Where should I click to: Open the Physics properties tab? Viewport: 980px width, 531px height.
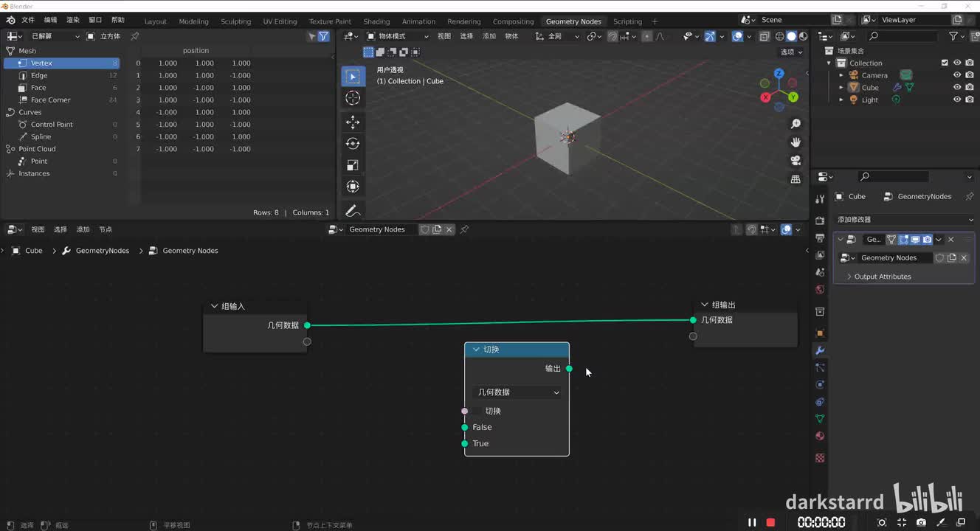(820, 385)
